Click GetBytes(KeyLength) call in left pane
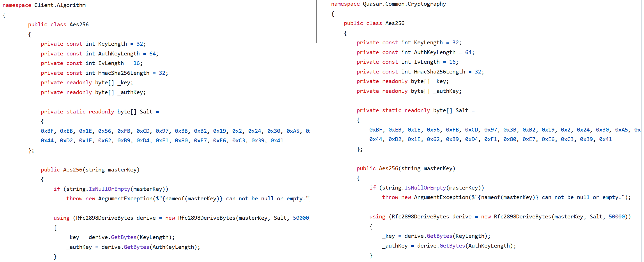Image resolution: width=644 pixels, height=262 pixels. [141, 237]
